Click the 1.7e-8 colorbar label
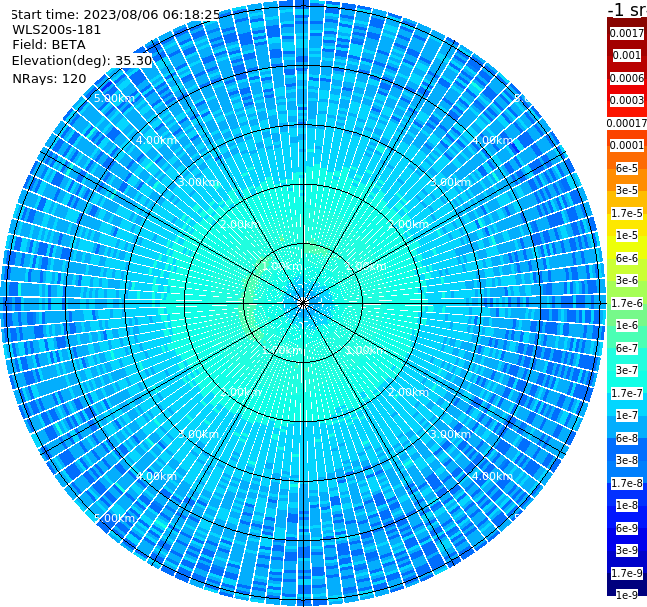This screenshot has width=647, height=607. tap(627, 483)
